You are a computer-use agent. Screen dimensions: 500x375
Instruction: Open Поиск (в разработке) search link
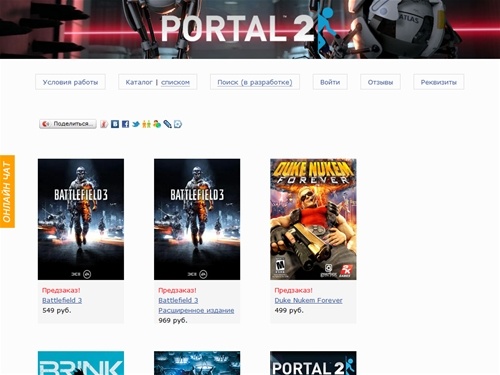(x=255, y=82)
